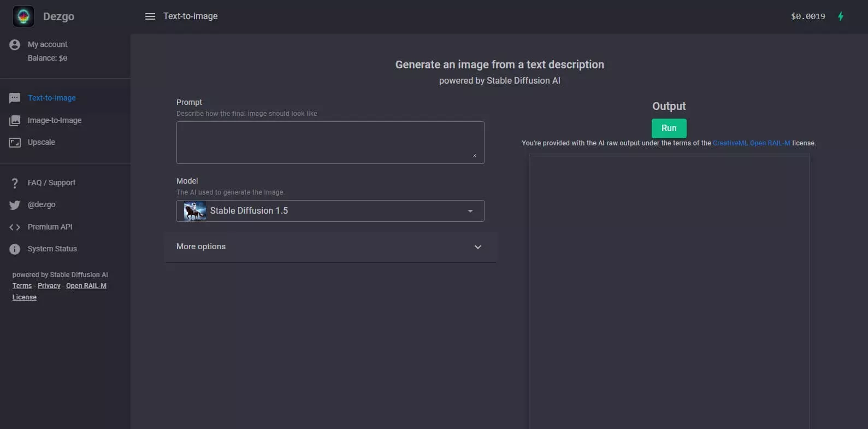The image size is (868, 429).
Task: Click inside the Prompt text area
Action: (x=330, y=143)
